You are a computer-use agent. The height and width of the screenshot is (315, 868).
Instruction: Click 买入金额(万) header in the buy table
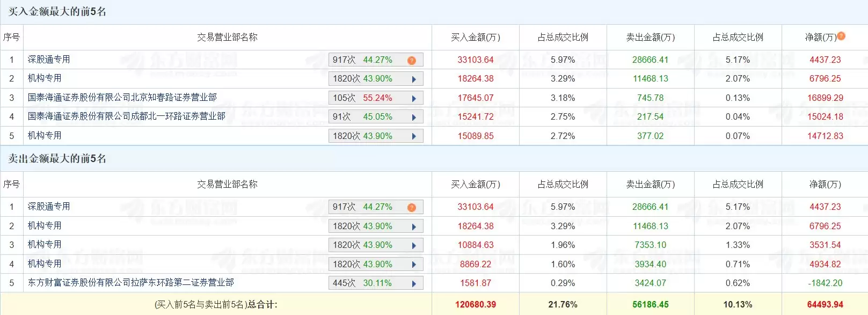click(476, 37)
